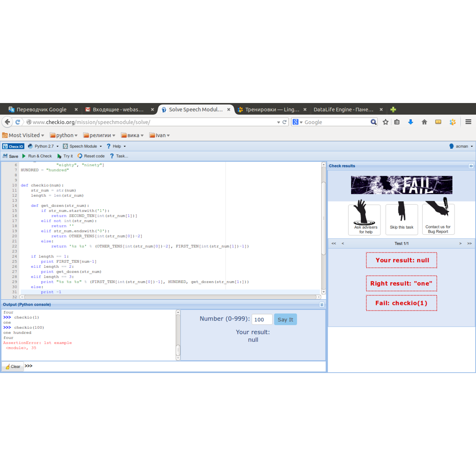Open the acman user dropdown
The image size is (476, 476).
(461, 147)
